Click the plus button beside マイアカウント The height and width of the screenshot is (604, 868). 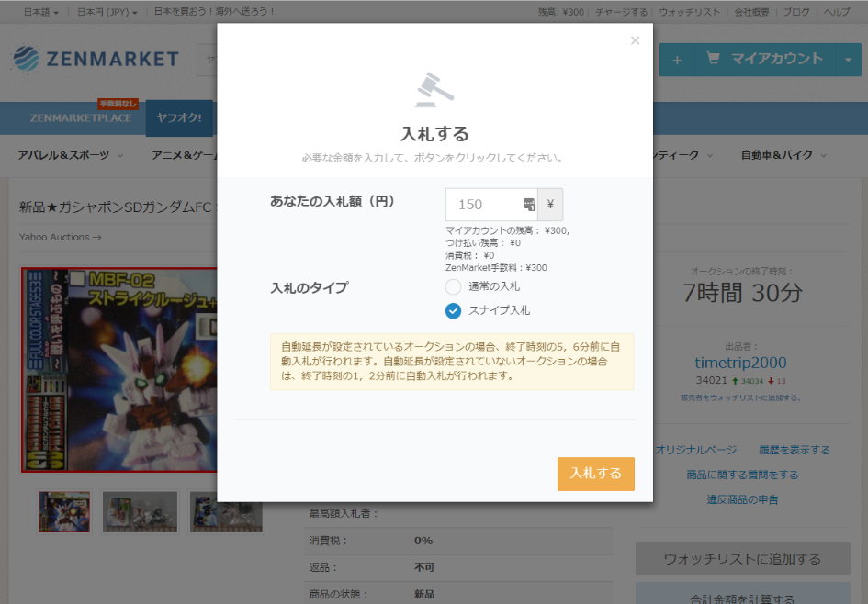[x=676, y=60]
